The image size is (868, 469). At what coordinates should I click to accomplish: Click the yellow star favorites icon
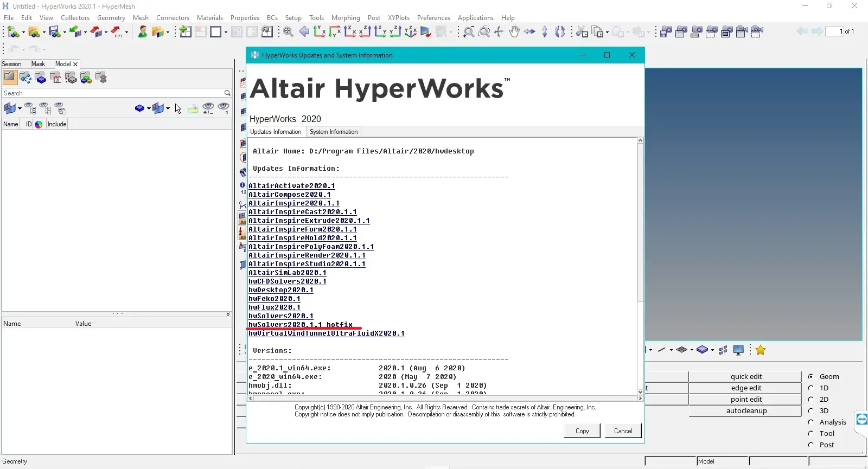(x=761, y=350)
